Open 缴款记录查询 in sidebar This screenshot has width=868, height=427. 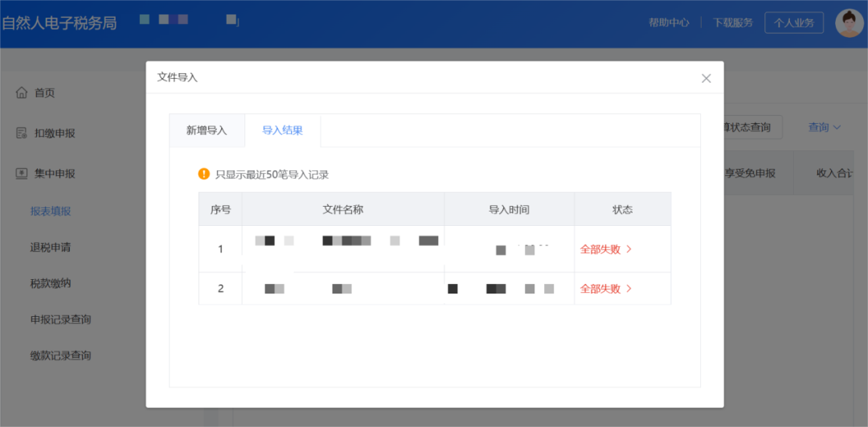[x=60, y=355]
